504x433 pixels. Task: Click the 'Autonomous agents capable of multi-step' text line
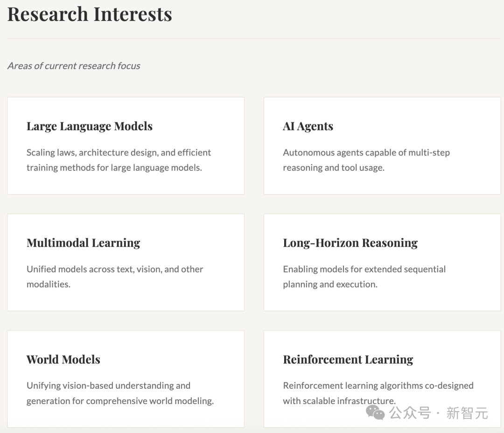366,153
